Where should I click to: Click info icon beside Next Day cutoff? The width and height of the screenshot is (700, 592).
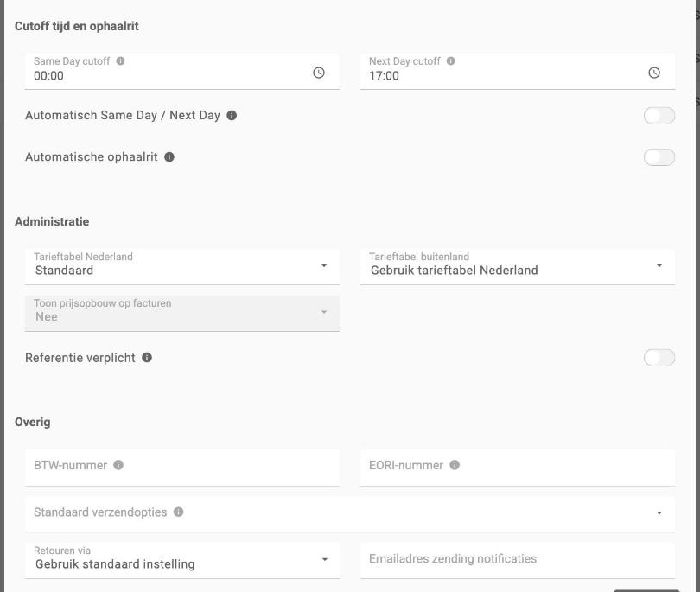(451, 61)
